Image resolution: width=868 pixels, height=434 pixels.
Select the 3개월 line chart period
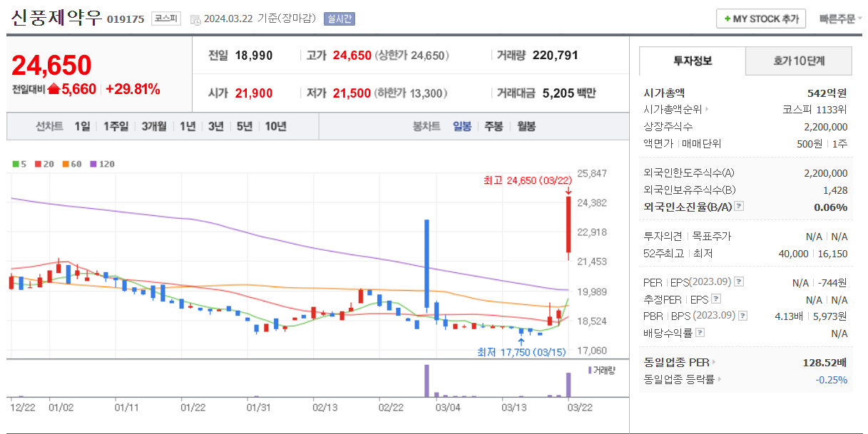(154, 126)
